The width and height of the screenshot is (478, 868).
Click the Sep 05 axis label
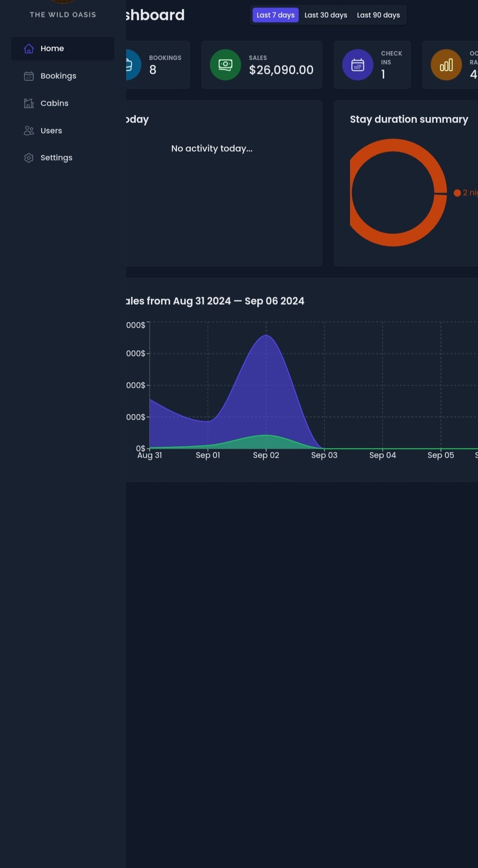441,455
